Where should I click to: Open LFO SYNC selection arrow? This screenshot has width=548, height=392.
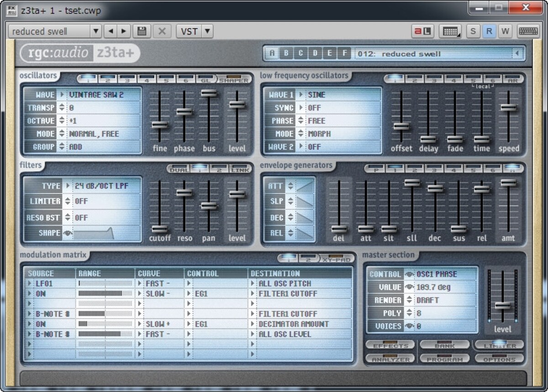pos(301,108)
